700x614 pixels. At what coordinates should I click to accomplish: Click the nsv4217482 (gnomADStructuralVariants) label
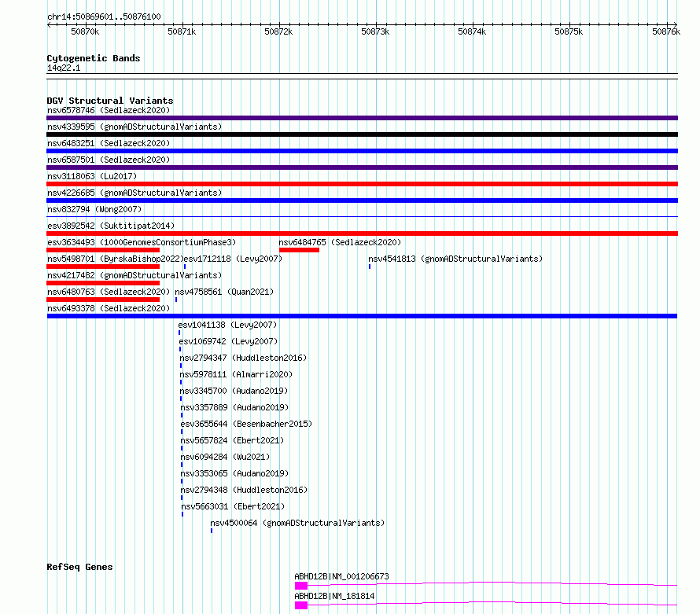134,275
